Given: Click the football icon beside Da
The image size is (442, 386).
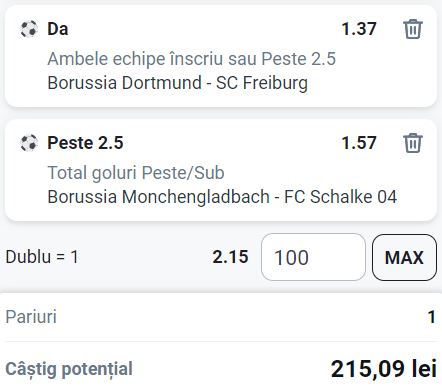Looking at the screenshot, I should [x=29, y=29].
